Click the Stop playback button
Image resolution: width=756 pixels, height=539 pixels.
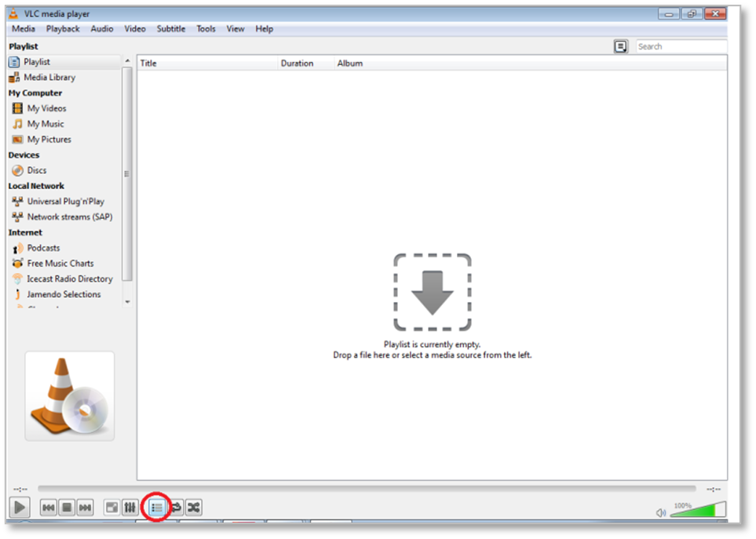tap(67, 508)
